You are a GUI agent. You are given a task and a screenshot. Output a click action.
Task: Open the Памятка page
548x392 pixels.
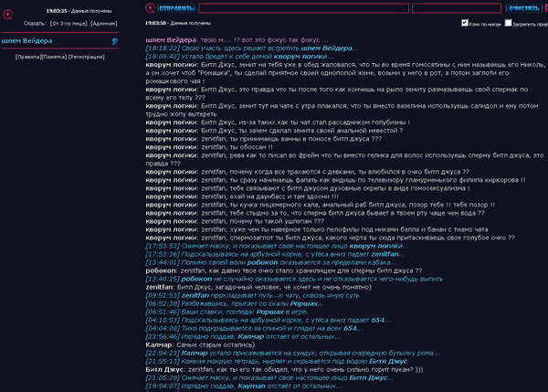[54, 57]
